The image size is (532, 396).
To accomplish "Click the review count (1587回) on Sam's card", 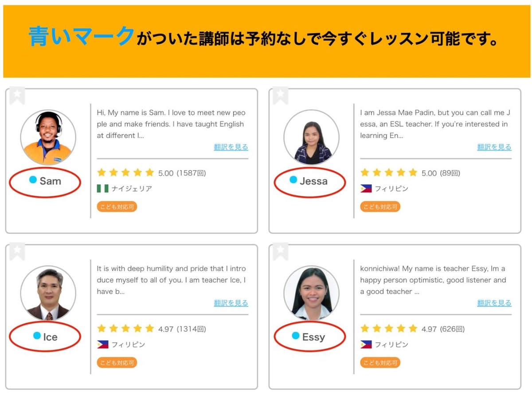I will pos(192,173).
